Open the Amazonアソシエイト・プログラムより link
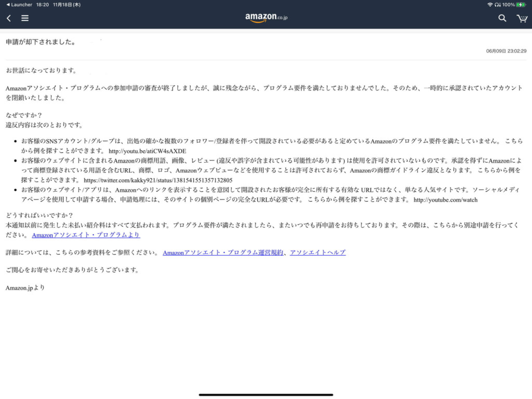532x399 pixels. click(x=86, y=235)
